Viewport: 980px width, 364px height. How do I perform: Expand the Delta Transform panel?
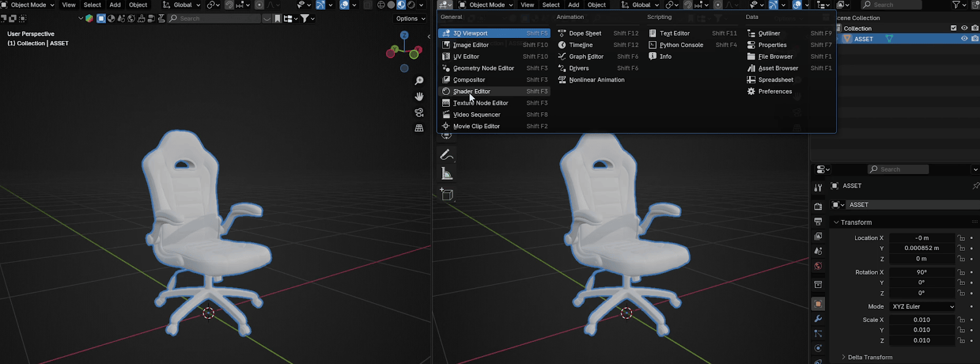(x=870, y=357)
